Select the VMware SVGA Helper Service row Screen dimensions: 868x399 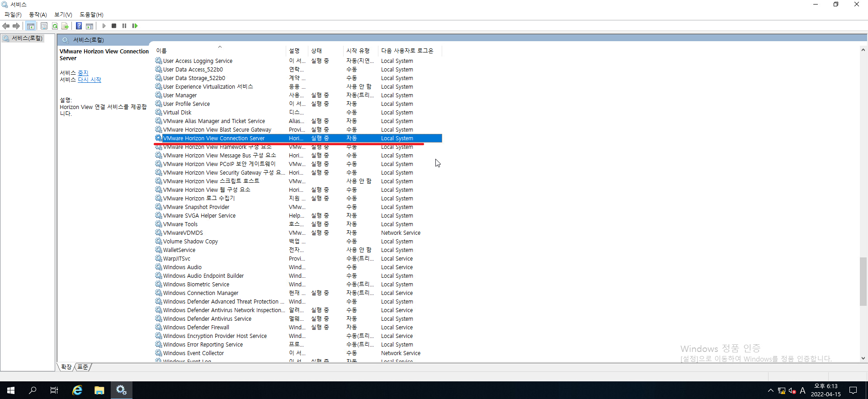coord(298,216)
